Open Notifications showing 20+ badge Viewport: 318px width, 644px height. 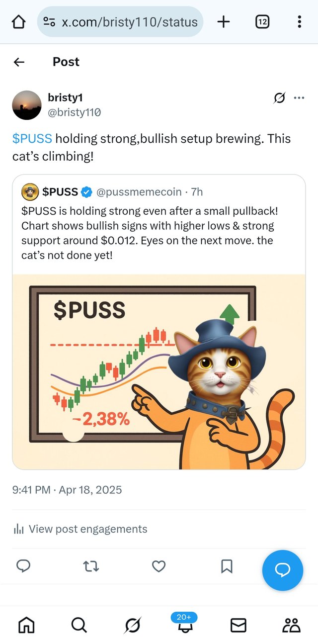(x=185, y=624)
